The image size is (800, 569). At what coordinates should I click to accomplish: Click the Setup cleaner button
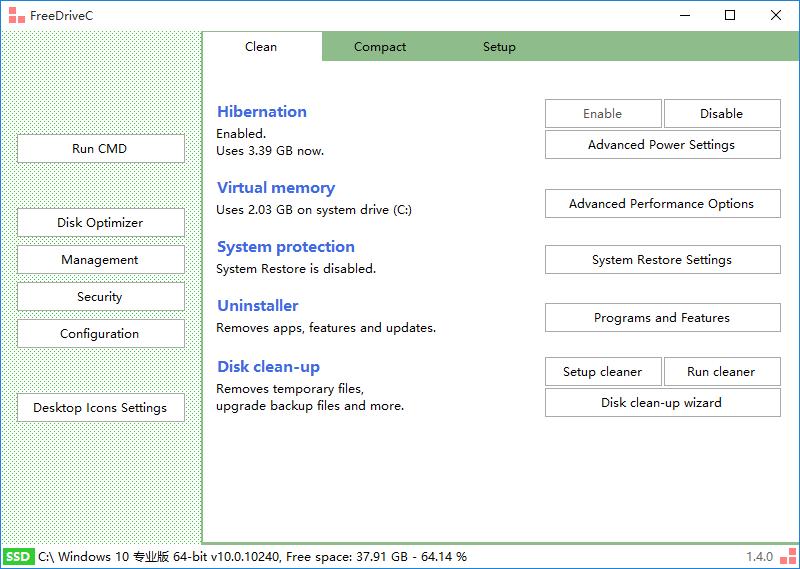tap(603, 372)
